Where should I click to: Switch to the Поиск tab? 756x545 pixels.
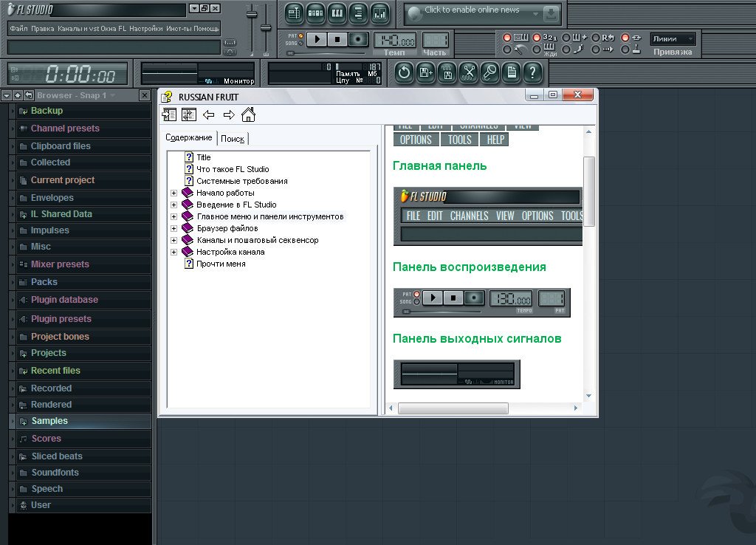pos(233,139)
